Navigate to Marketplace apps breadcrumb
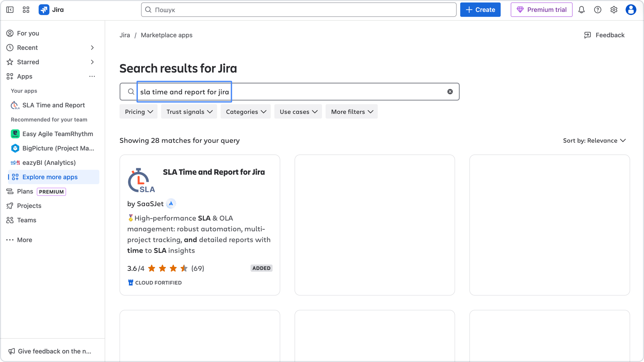The image size is (644, 362). pyautogui.click(x=167, y=35)
